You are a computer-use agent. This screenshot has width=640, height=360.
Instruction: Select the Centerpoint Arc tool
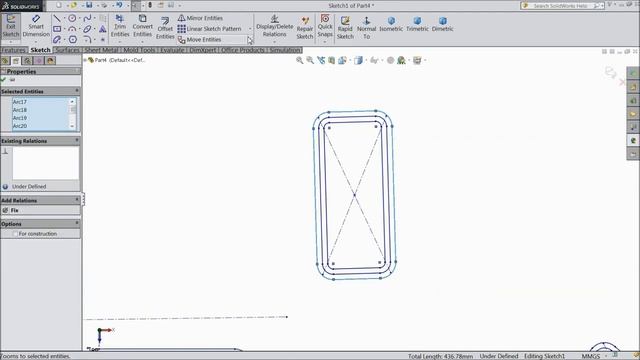pyautogui.click(x=72, y=29)
